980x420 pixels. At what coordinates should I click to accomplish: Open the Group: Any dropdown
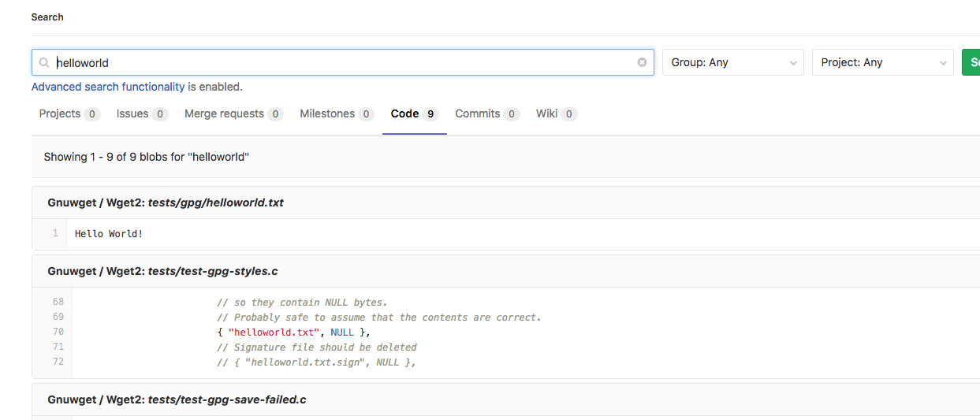pos(733,62)
